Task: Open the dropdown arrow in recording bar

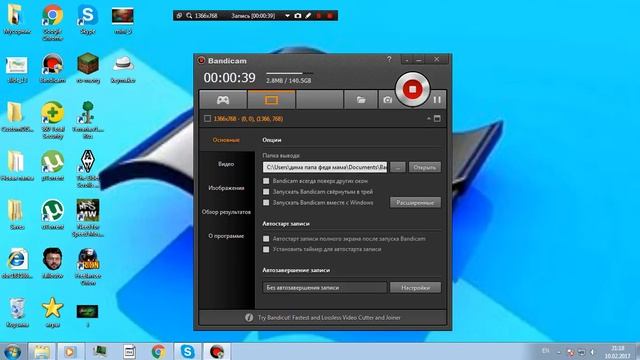Action: pos(287,16)
